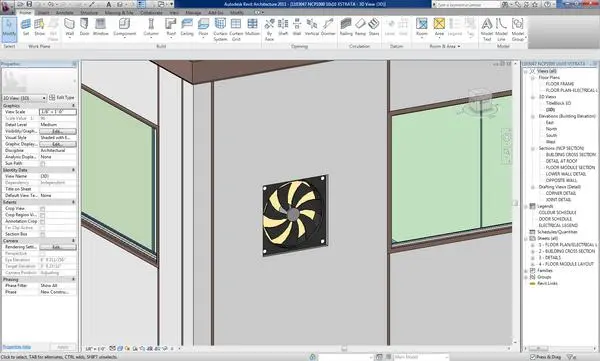Switch to the Collaborate ribbon tab
This screenshot has height=361, width=600.
tap(152, 13)
